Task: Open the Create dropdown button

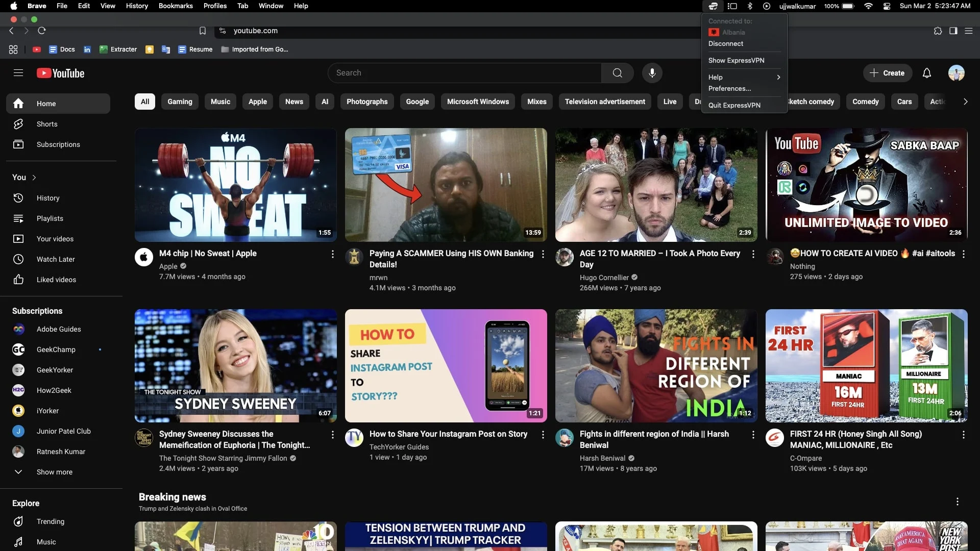Action: 887,73
